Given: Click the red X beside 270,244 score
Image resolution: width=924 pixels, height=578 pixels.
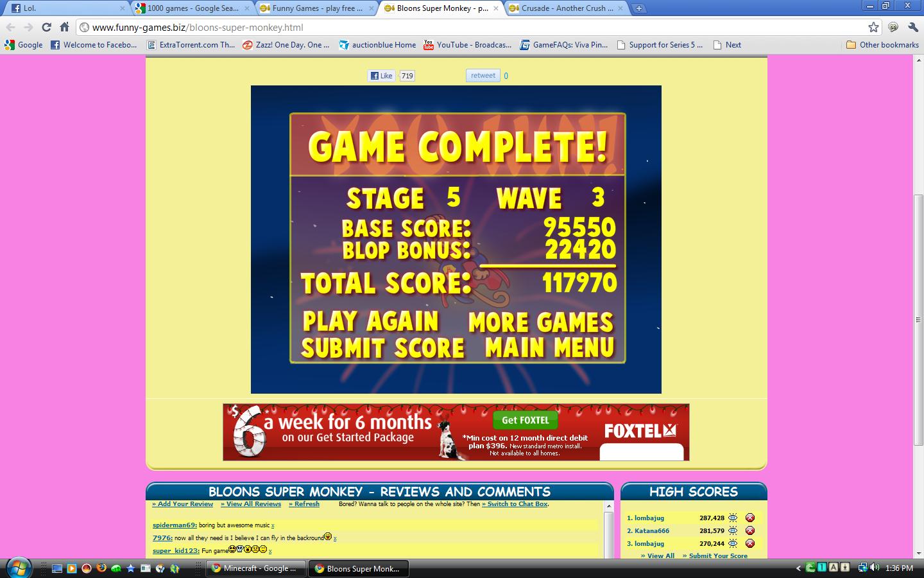Looking at the screenshot, I should pos(749,543).
